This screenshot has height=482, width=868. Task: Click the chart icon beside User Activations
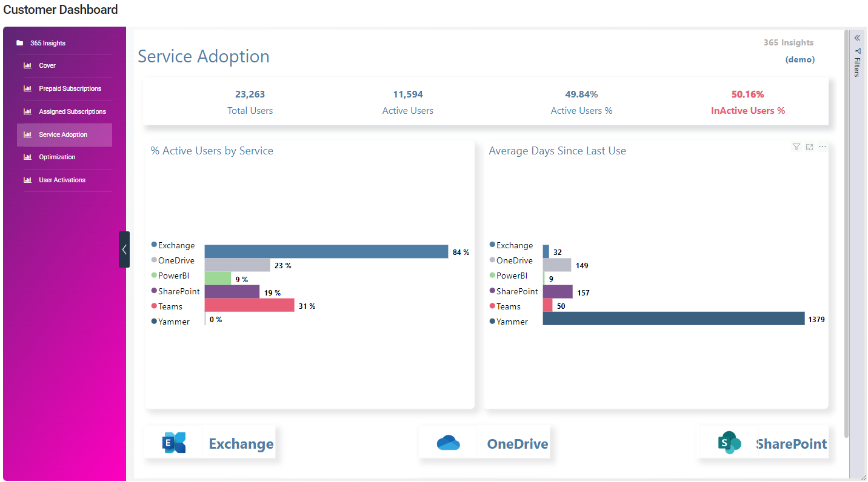[27, 180]
